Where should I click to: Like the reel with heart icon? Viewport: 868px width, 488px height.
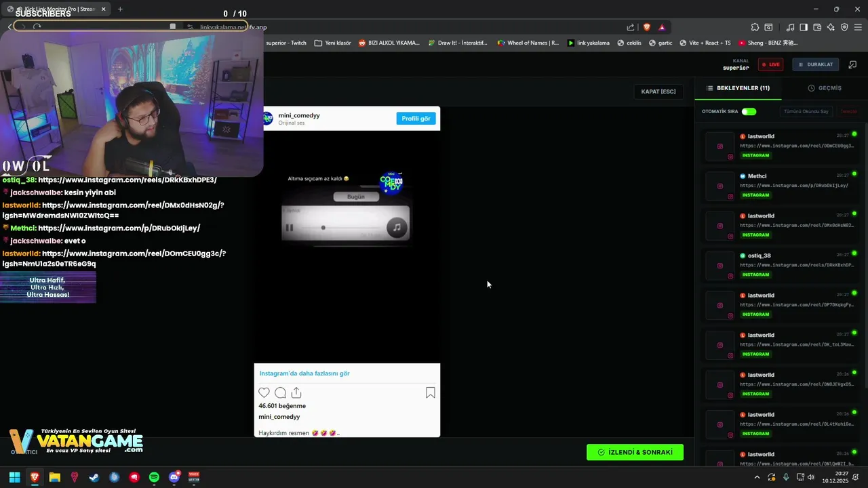pos(264,392)
